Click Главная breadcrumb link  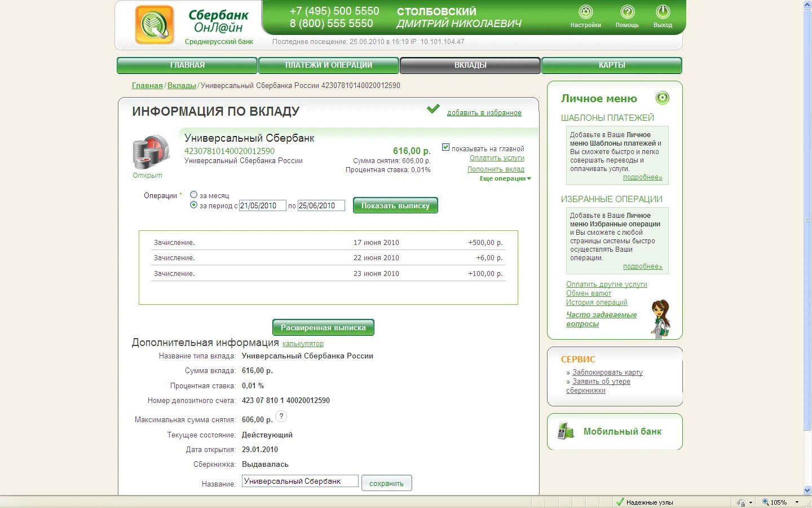pos(147,86)
